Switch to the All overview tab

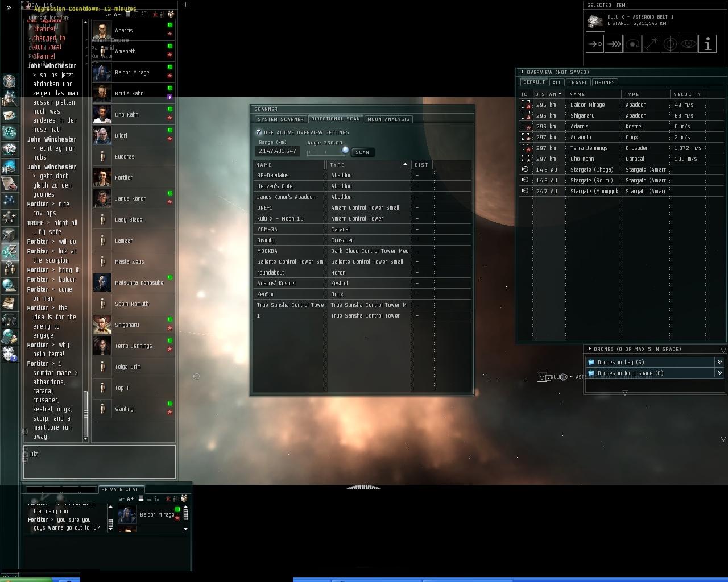coord(557,82)
